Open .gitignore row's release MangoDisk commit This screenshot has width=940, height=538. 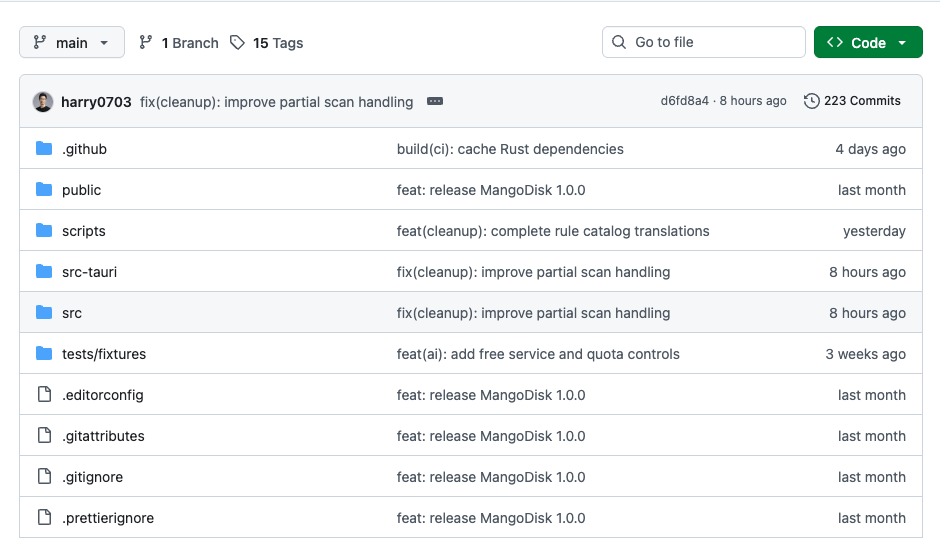click(x=491, y=477)
